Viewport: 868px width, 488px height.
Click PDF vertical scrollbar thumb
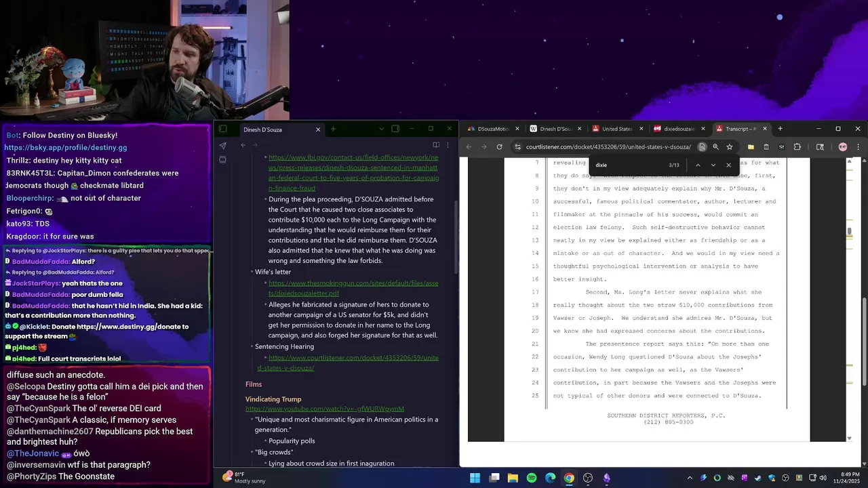tap(850, 232)
